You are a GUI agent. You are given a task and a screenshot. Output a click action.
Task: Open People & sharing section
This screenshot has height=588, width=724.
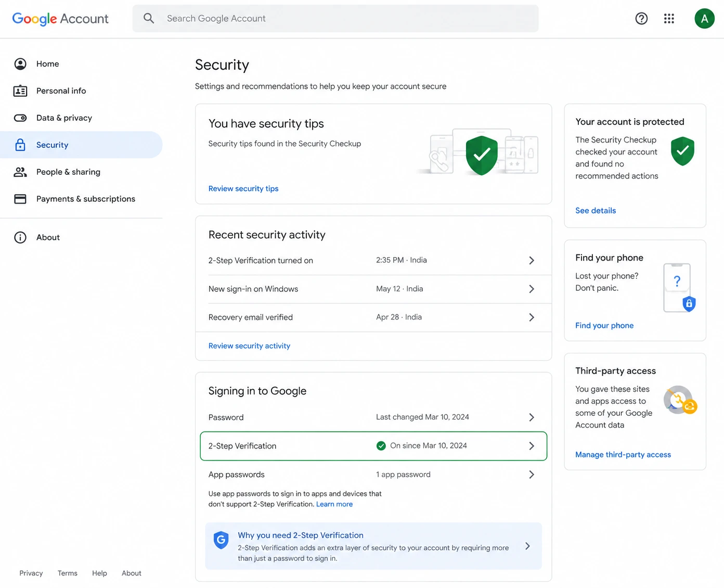pos(81,172)
